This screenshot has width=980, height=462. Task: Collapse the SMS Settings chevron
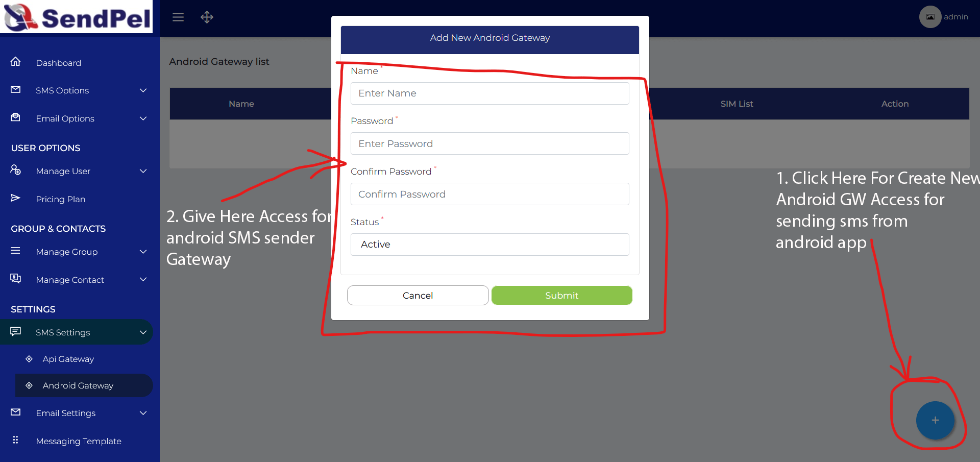pos(143,332)
